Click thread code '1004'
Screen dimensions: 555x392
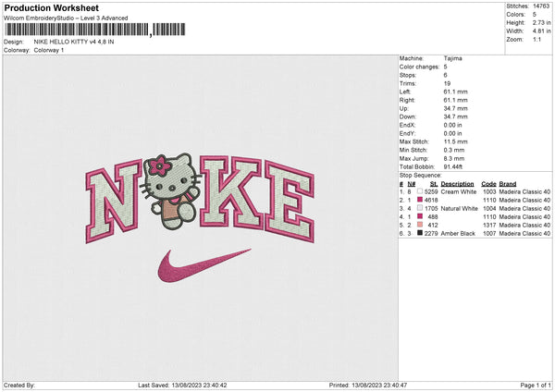(x=489, y=208)
